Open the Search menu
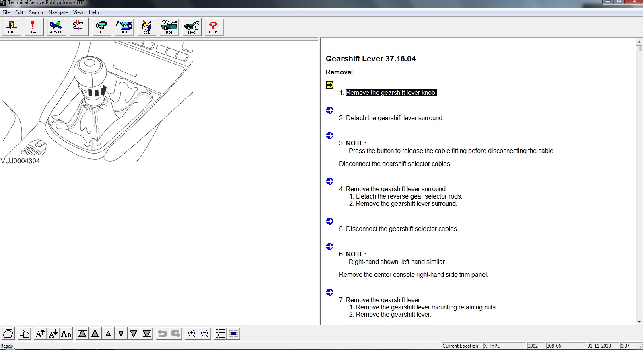The image size is (644, 350). pos(36,12)
